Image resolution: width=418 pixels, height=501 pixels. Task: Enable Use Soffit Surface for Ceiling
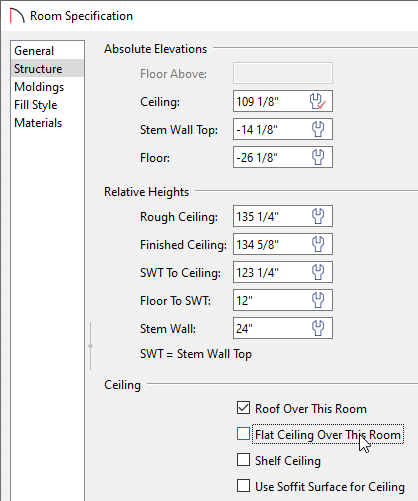[x=243, y=486]
